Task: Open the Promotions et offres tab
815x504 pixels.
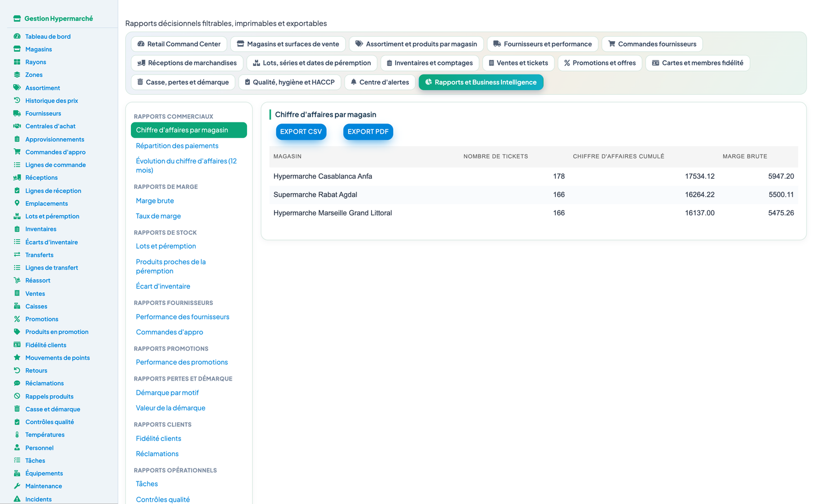Action: pos(600,63)
